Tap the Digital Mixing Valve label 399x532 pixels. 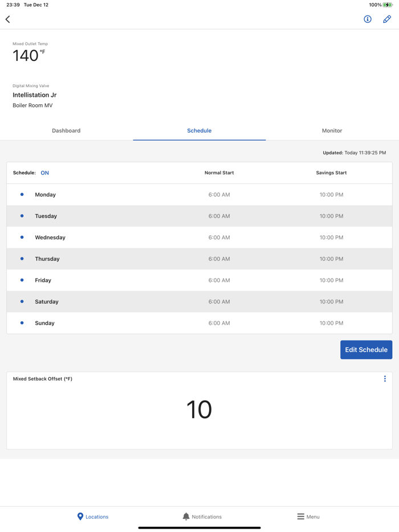click(31, 86)
